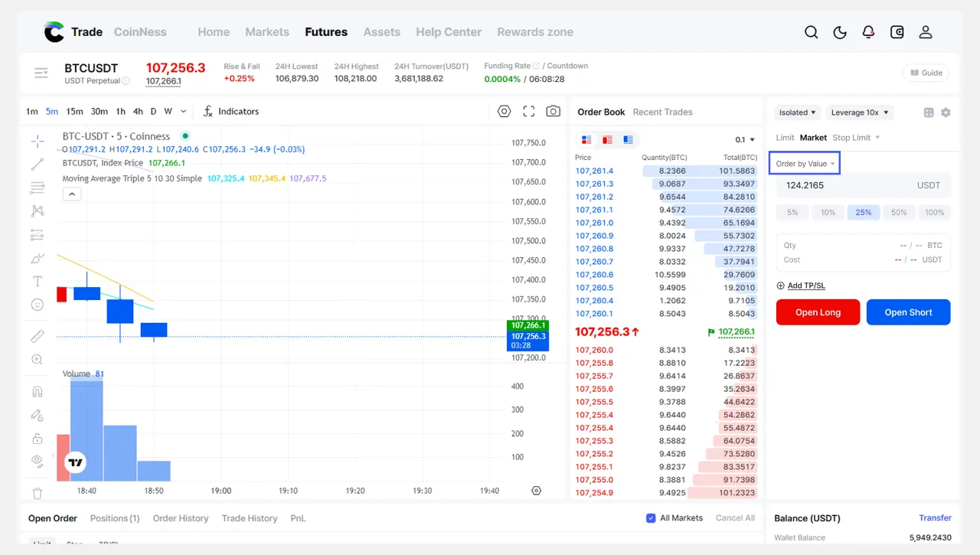980x555 pixels.
Task: Select the trend line drawing tool
Action: click(37, 165)
